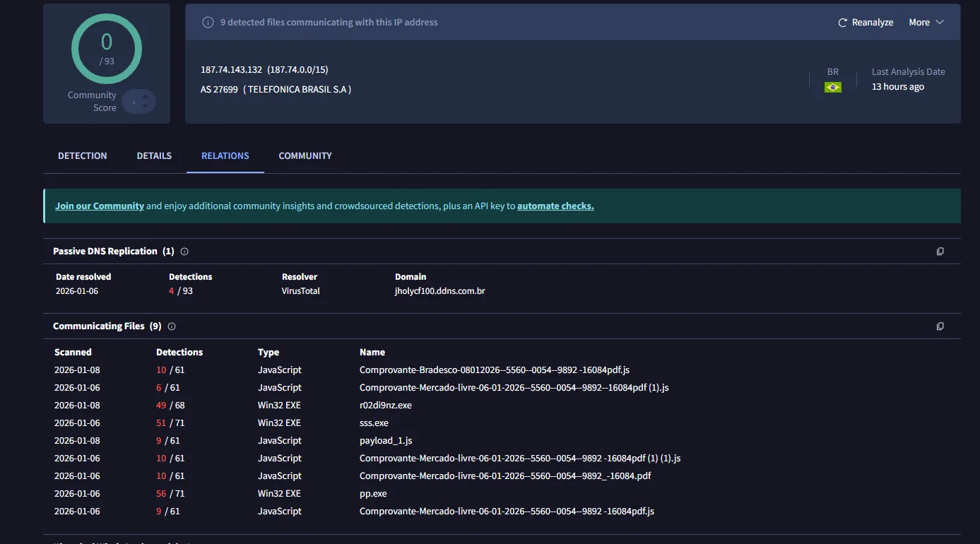Viewport: 980px width, 544px height.
Task: Open the last listed Comprovante-Mercado-livre 16084pdf.js file
Action: click(507, 512)
